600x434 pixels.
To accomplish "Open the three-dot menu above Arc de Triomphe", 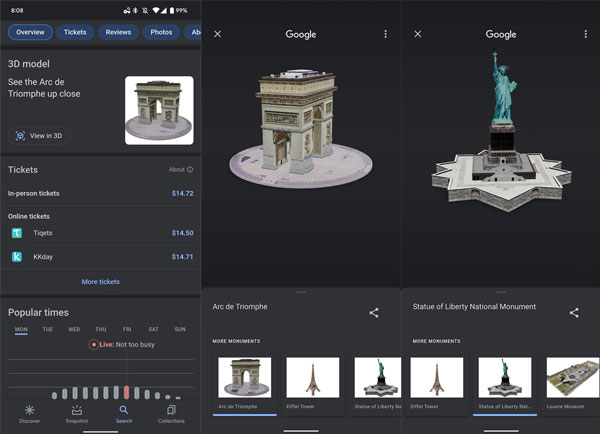I will [385, 34].
